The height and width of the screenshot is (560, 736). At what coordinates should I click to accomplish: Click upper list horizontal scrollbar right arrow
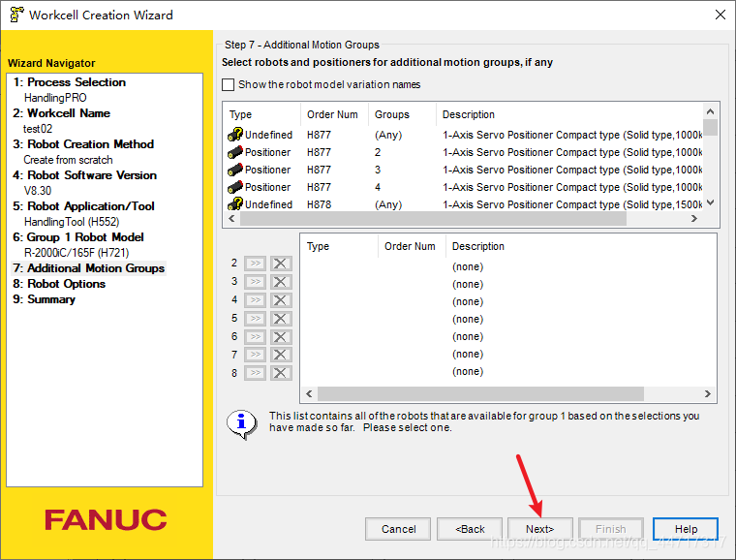click(694, 219)
